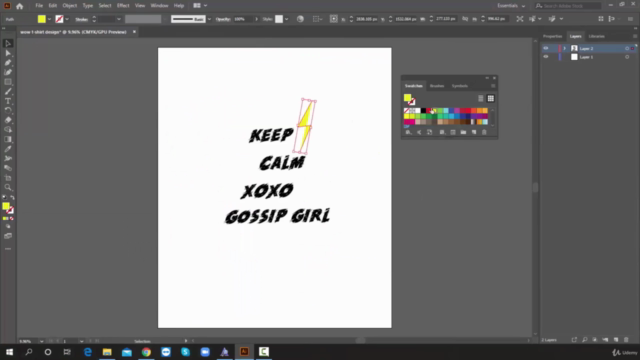The image size is (640, 360).
Task: Toggle visibility of Layer 2
Action: click(546, 48)
